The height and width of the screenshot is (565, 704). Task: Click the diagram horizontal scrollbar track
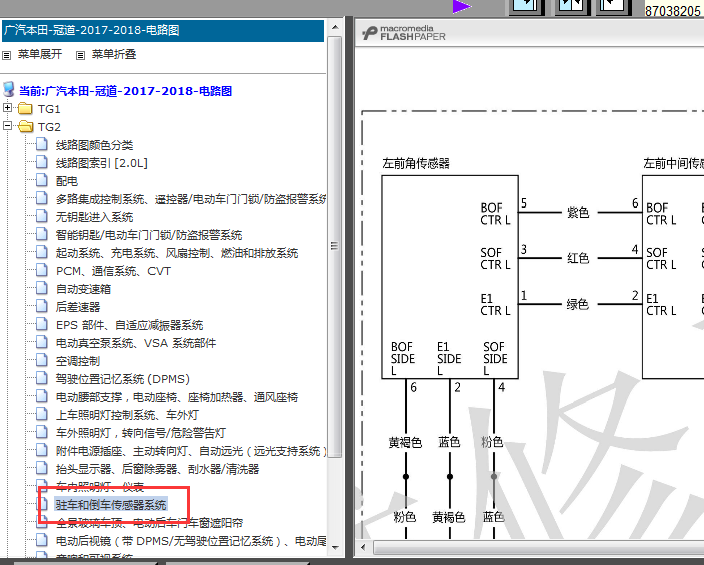coord(538,547)
